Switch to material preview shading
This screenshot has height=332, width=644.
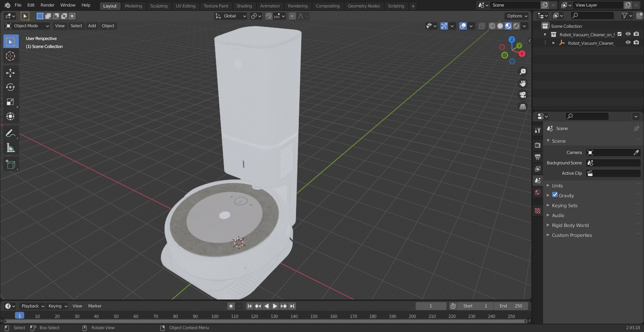click(508, 26)
